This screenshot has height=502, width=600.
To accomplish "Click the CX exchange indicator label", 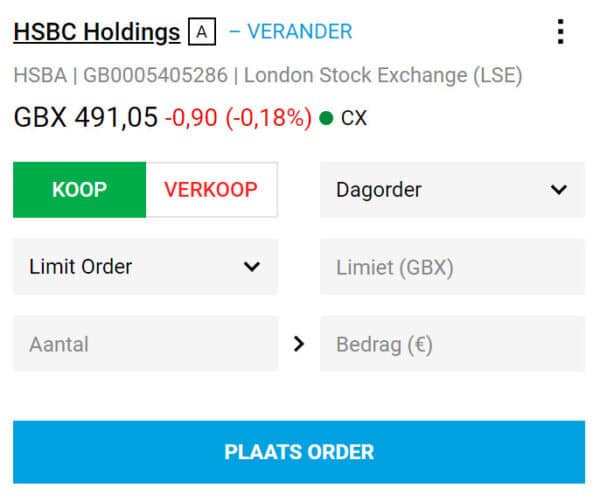I will [x=354, y=118].
